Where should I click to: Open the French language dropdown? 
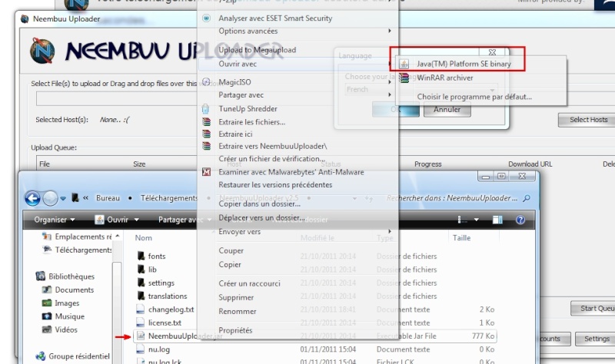pos(420,89)
